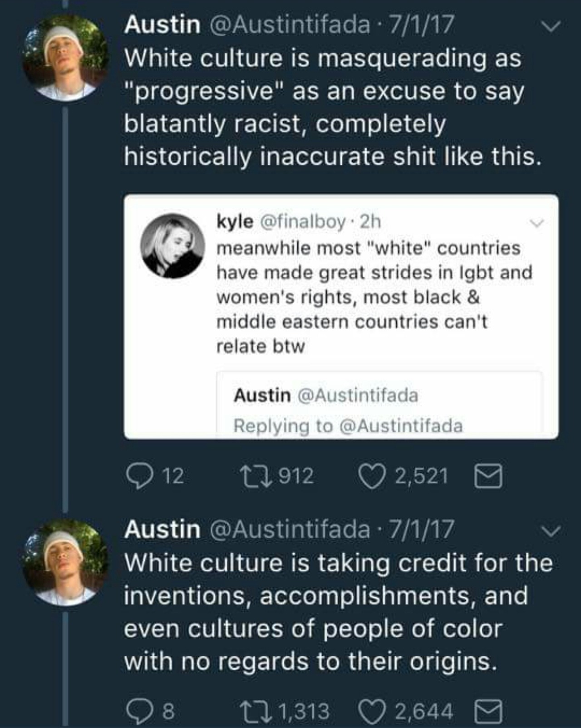
Task: Retweet the tweet with 1,313 retweets
Action: coord(255,711)
